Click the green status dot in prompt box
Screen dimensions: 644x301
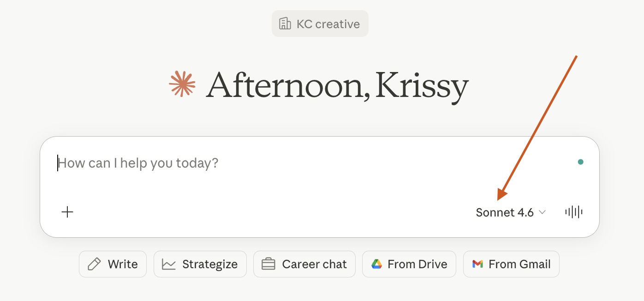(580, 162)
